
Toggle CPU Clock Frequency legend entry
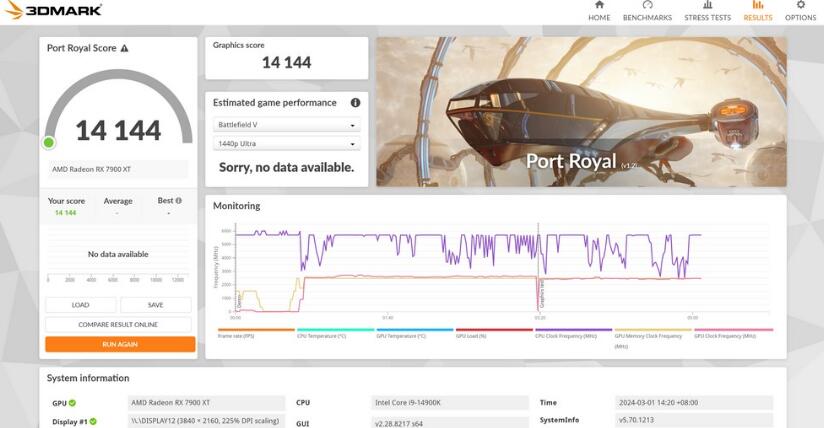[x=573, y=333]
